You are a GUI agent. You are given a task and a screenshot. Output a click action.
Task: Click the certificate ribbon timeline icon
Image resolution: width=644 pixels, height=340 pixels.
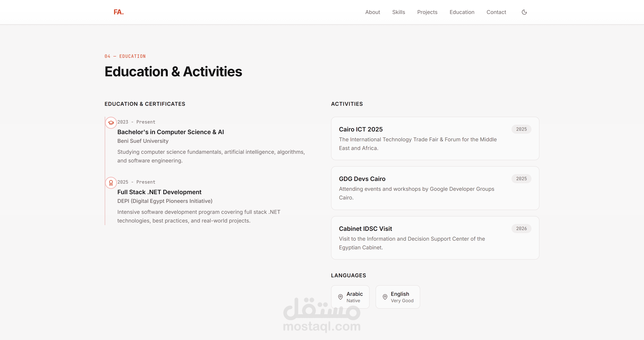[x=111, y=183]
